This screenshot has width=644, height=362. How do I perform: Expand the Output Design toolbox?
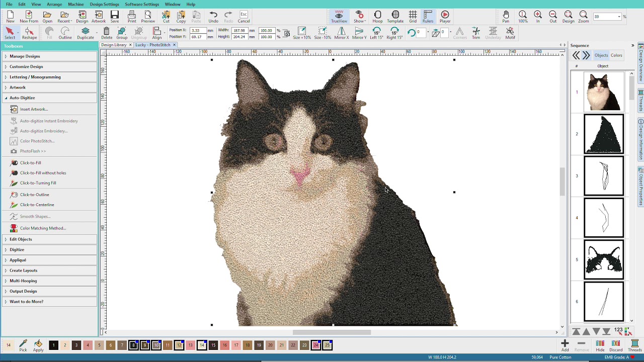pos(49,291)
